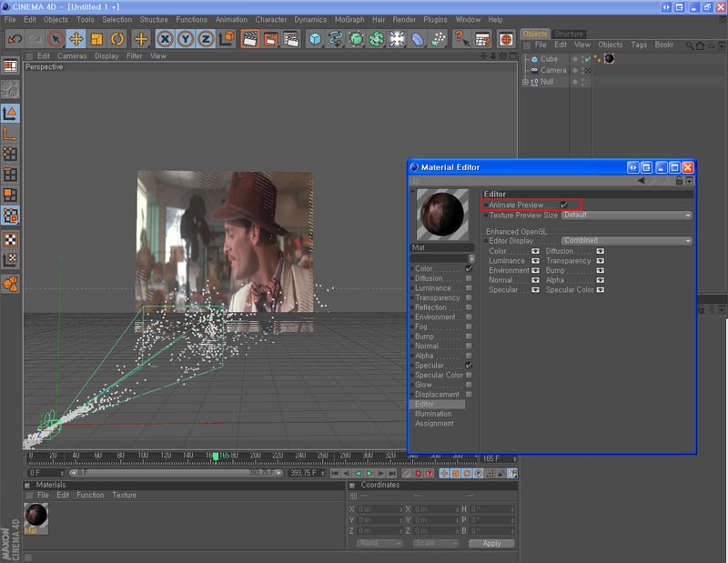Enable the Transparency channel checkbox

469,297
